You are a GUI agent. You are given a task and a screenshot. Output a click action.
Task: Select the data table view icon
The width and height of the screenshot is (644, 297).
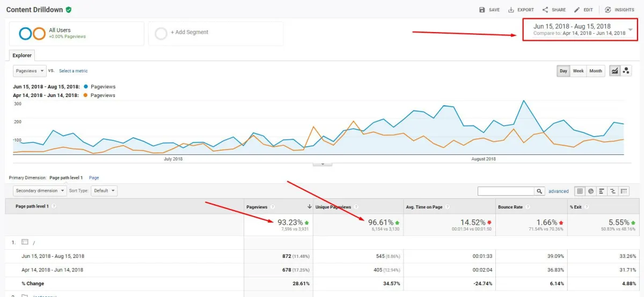coord(580,191)
